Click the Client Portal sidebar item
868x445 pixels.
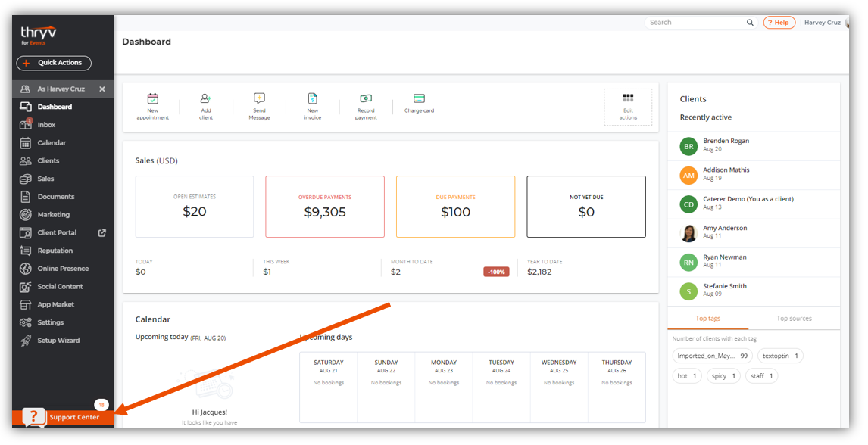(x=57, y=233)
